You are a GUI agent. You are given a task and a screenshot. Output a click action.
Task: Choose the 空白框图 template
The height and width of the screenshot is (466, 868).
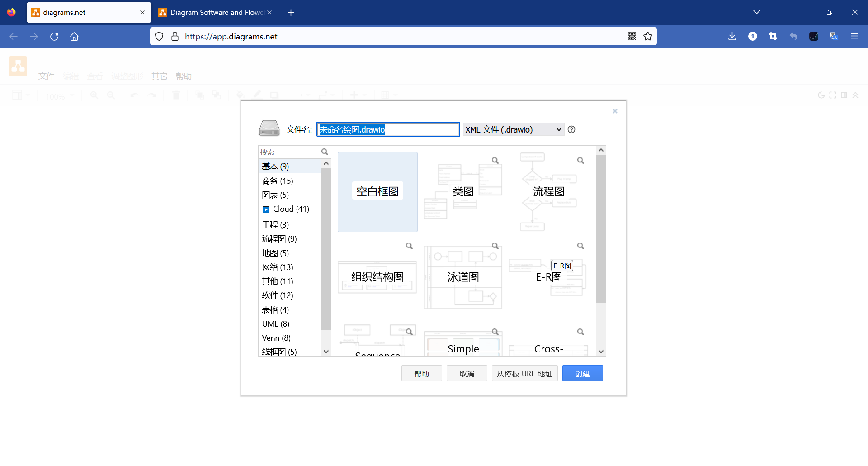tap(377, 192)
